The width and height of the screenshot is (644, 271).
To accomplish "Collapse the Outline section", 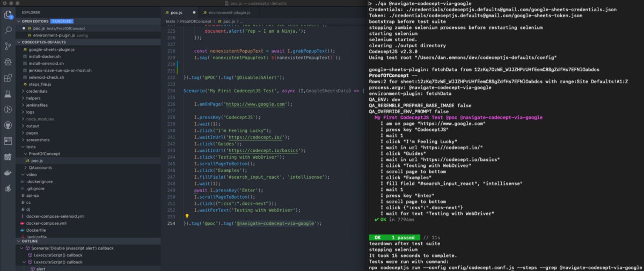I will pyautogui.click(x=18, y=241).
